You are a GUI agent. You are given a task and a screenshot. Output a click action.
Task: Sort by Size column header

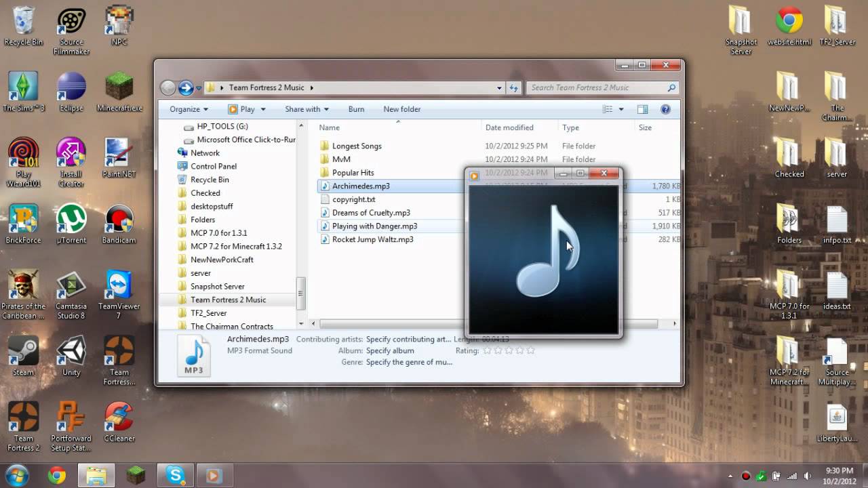[x=657, y=127]
